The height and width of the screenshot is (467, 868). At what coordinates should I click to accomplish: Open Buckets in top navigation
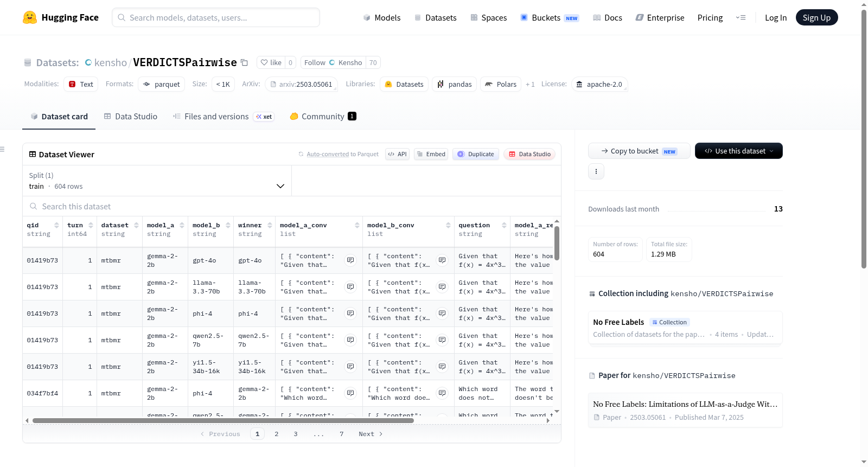coord(550,17)
